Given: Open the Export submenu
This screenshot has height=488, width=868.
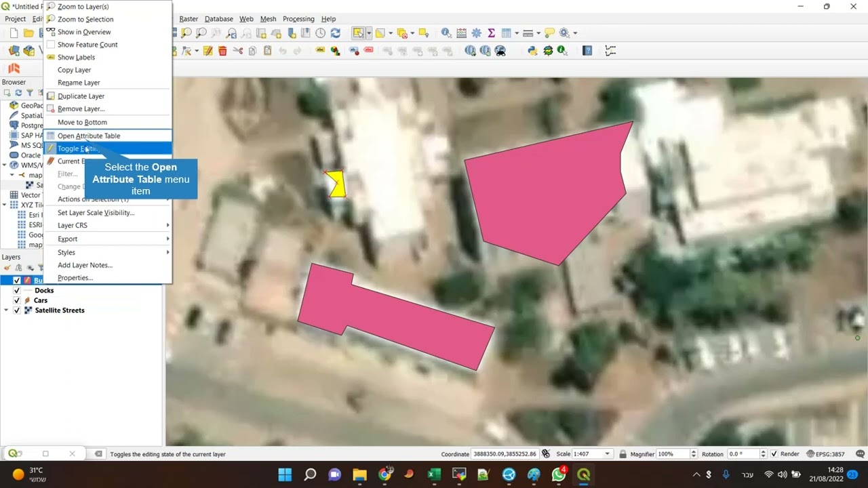Looking at the screenshot, I should [x=107, y=239].
